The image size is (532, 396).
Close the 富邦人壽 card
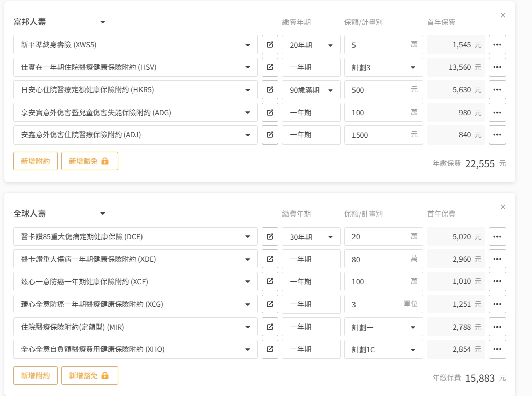[x=503, y=15]
